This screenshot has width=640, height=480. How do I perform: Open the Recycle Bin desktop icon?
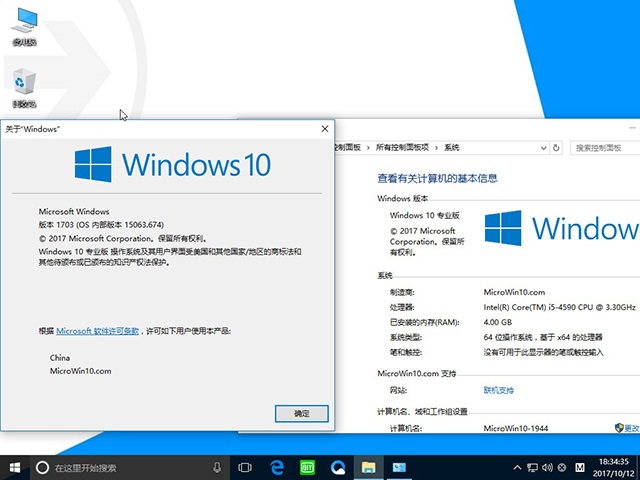(x=24, y=88)
